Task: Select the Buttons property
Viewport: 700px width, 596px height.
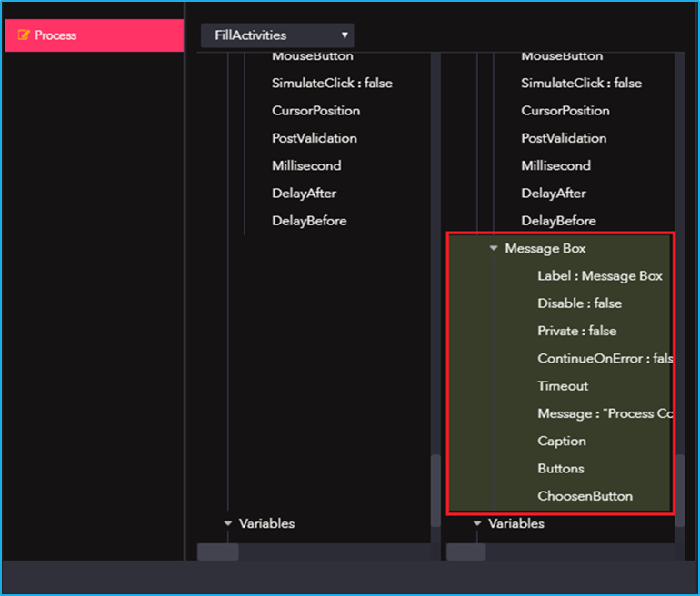Action: (561, 469)
